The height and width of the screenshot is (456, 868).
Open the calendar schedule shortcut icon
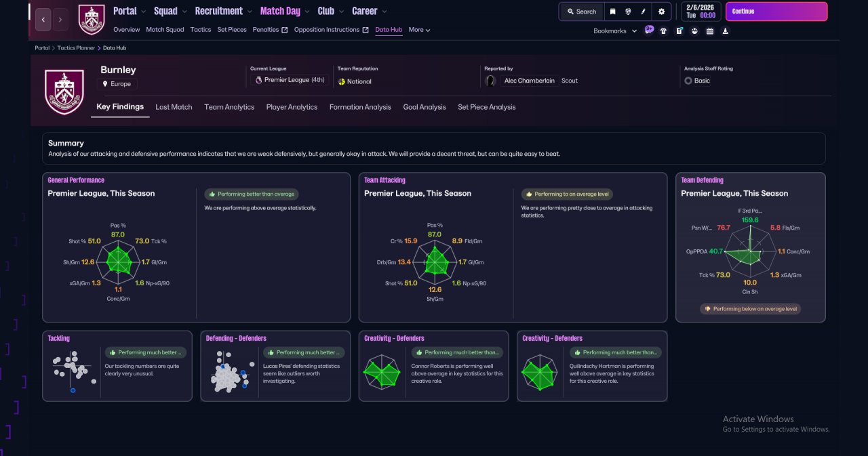pos(710,30)
